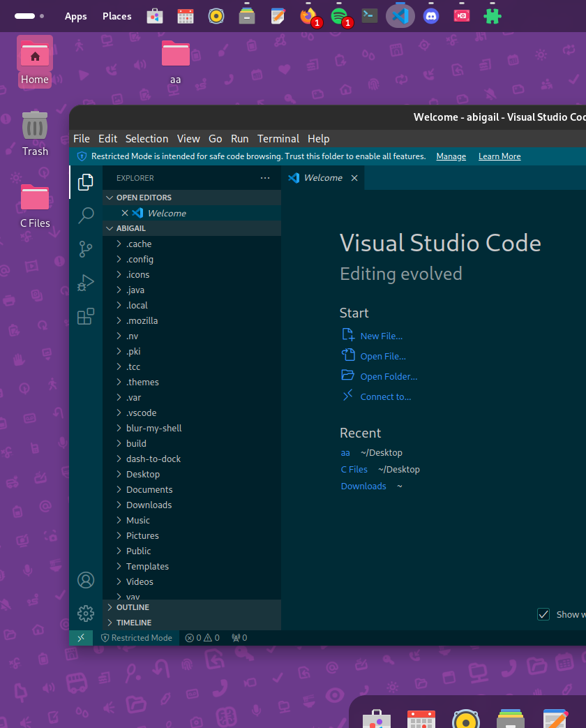Image resolution: width=586 pixels, height=728 pixels.
Task: Close the Welcome tab
Action: pos(354,178)
